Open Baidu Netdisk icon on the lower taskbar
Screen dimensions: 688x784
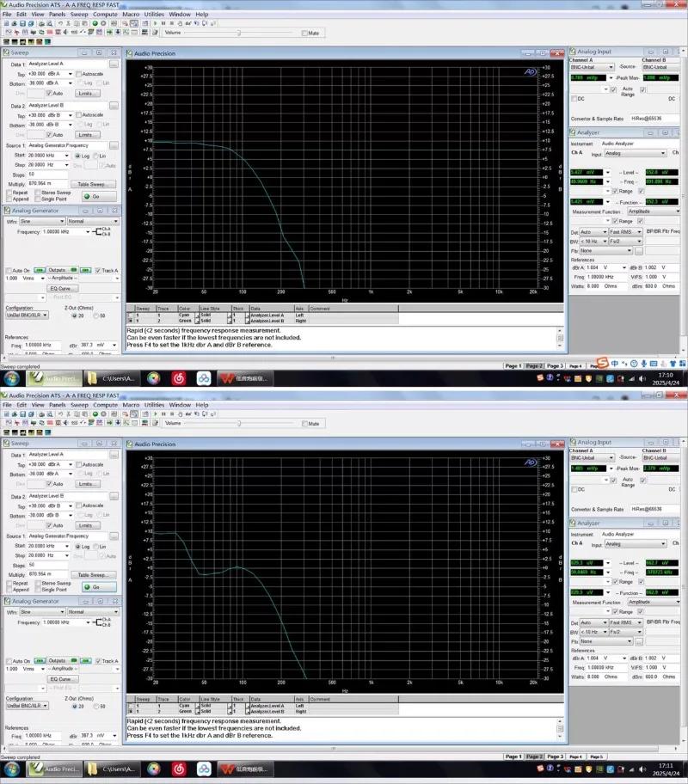pyautogui.click(x=203, y=769)
